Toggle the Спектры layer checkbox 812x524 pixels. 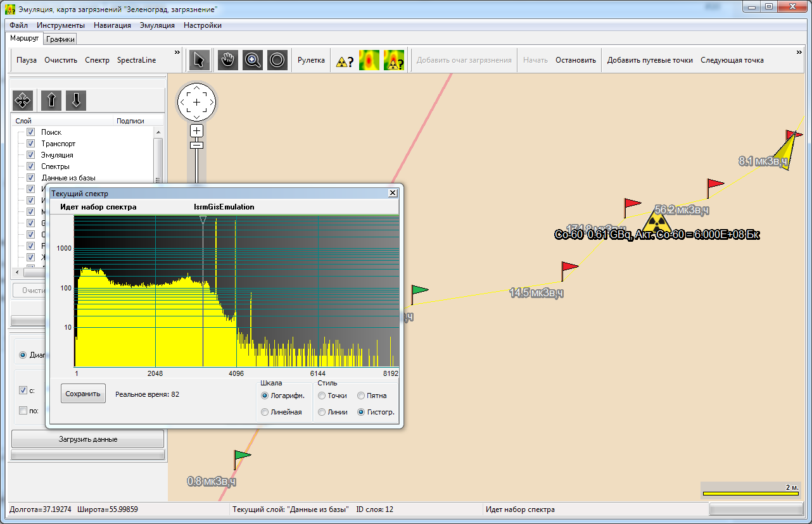[30, 166]
